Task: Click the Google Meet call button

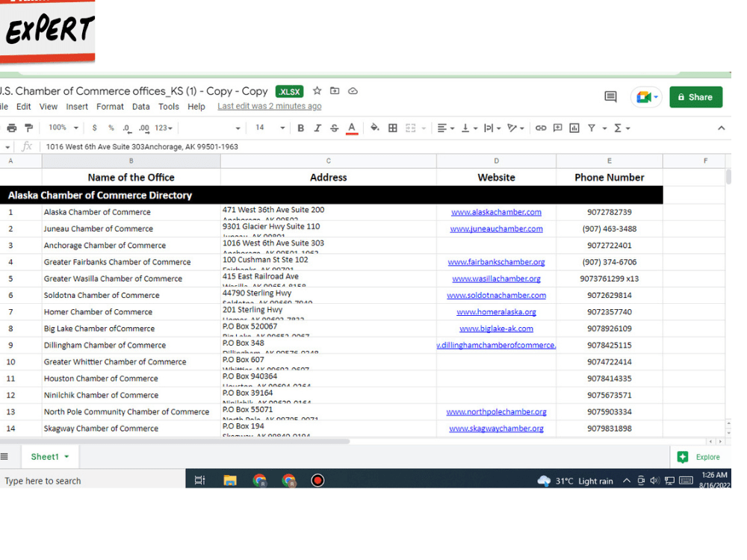Action: (x=647, y=97)
